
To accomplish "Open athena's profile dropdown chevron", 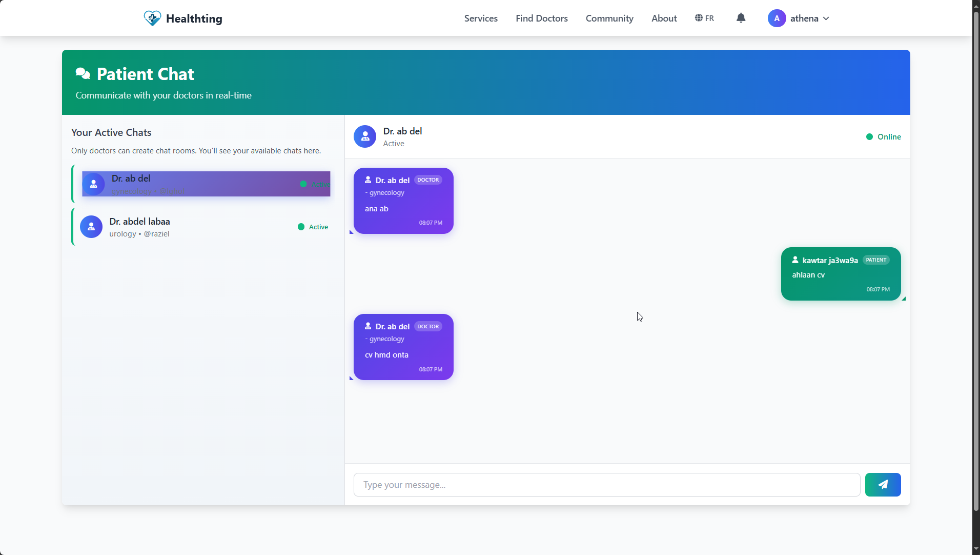I will click(x=826, y=18).
